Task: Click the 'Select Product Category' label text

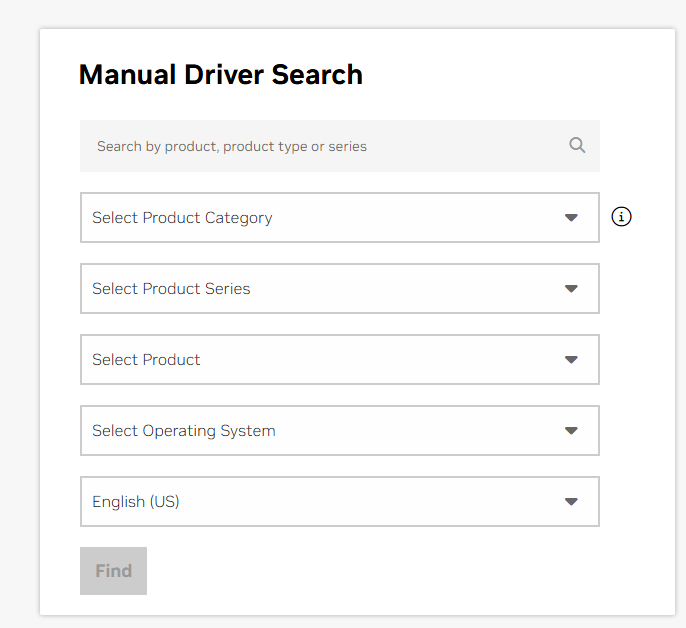Action: pos(182,218)
